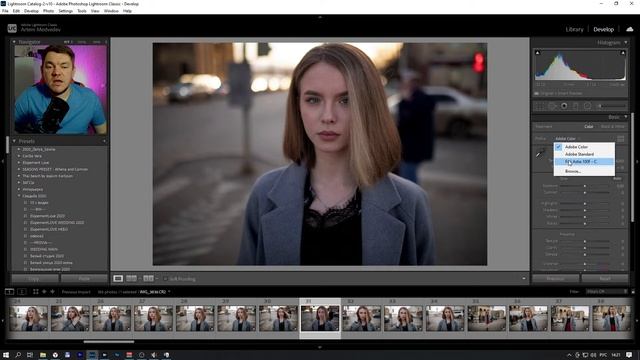Open the Develop menu
The height and width of the screenshot is (360, 640).
point(31,11)
